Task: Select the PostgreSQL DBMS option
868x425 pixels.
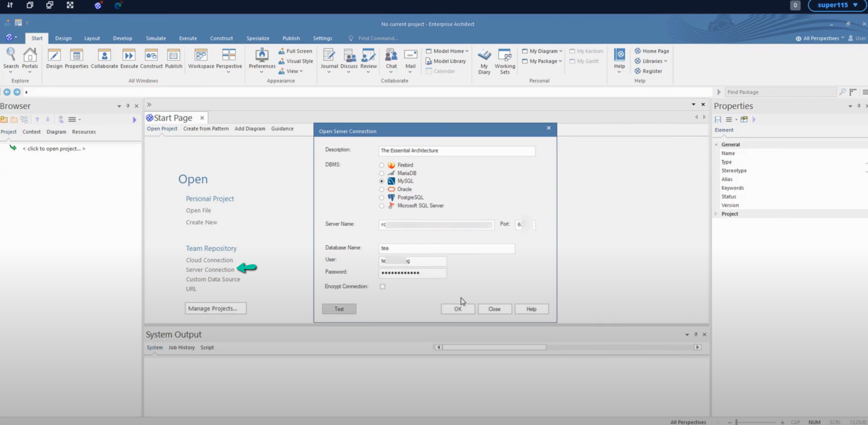Action: (x=381, y=198)
